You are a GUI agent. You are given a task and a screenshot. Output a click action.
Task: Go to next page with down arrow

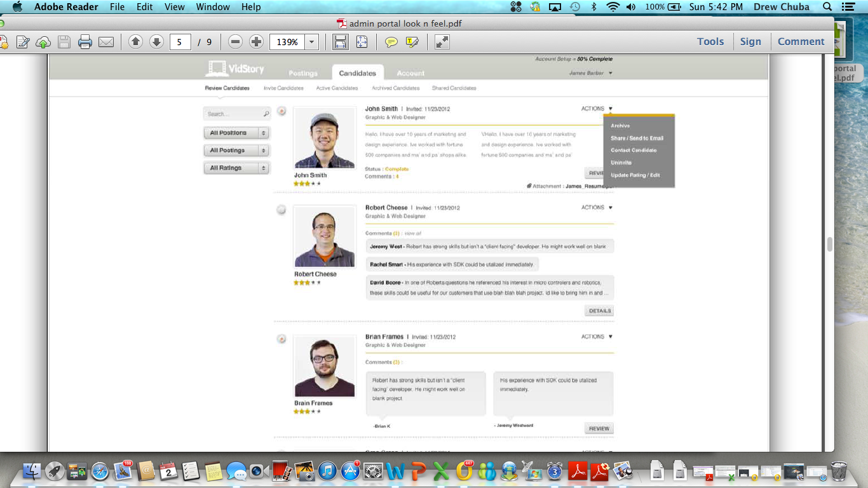[156, 42]
